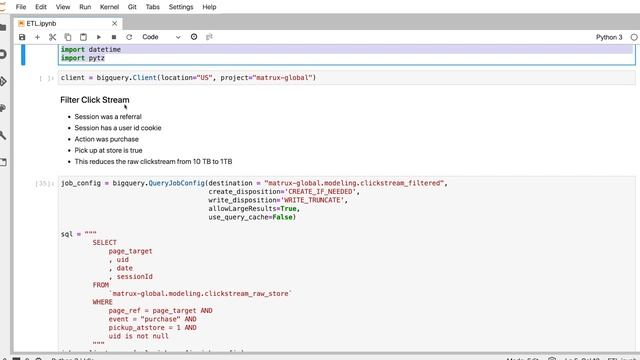Screen dimensions: 640x360
Task: Open the Edit menu
Action: click(41, 7)
